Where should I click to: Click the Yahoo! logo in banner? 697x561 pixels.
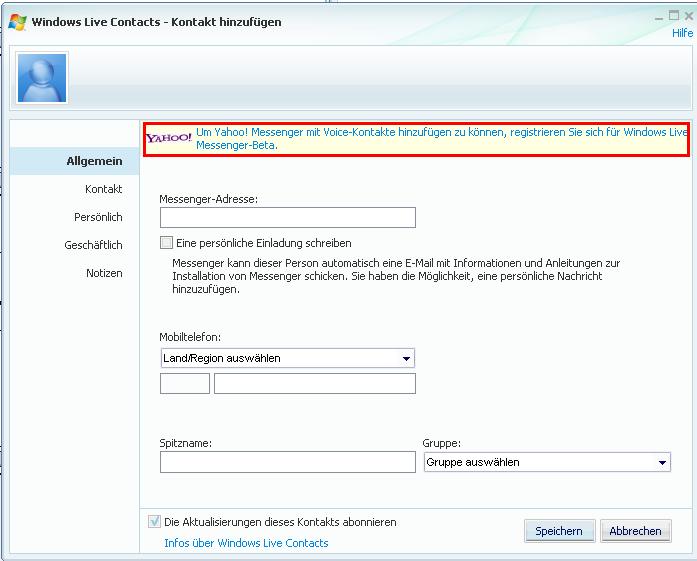point(169,138)
